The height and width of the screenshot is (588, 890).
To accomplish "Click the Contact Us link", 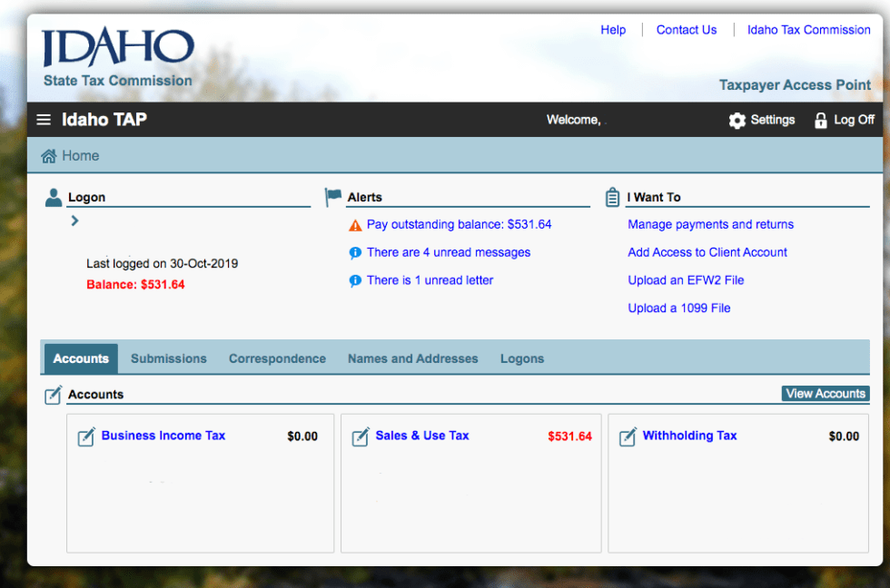I will (x=687, y=30).
